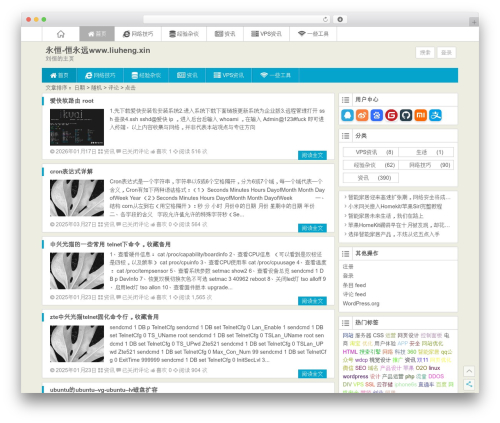Open the Alipay login icon

pos(435,115)
